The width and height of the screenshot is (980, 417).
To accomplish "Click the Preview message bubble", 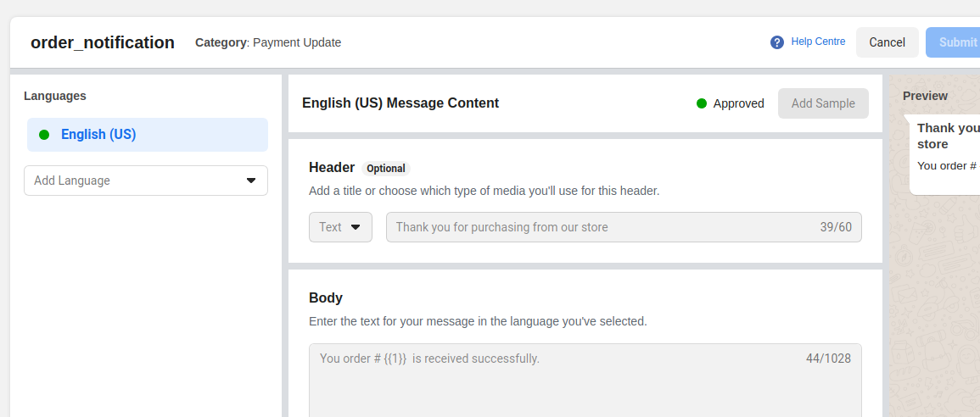I will (x=945, y=154).
